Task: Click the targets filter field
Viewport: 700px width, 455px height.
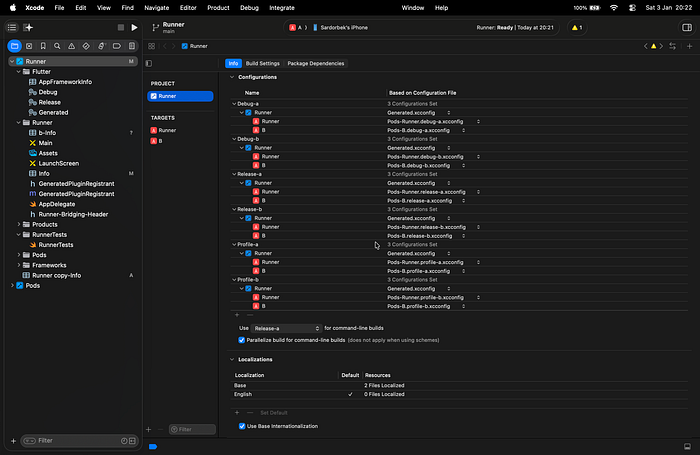Action: click(x=192, y=430)
